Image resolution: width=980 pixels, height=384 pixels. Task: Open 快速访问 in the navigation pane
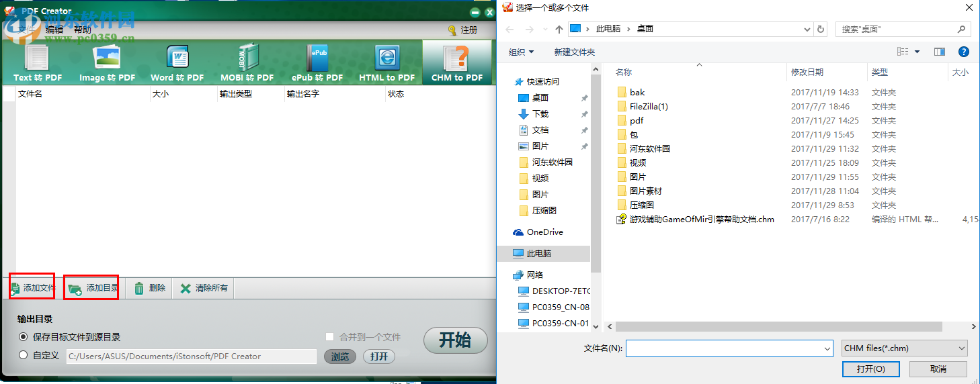click(536, 81)
